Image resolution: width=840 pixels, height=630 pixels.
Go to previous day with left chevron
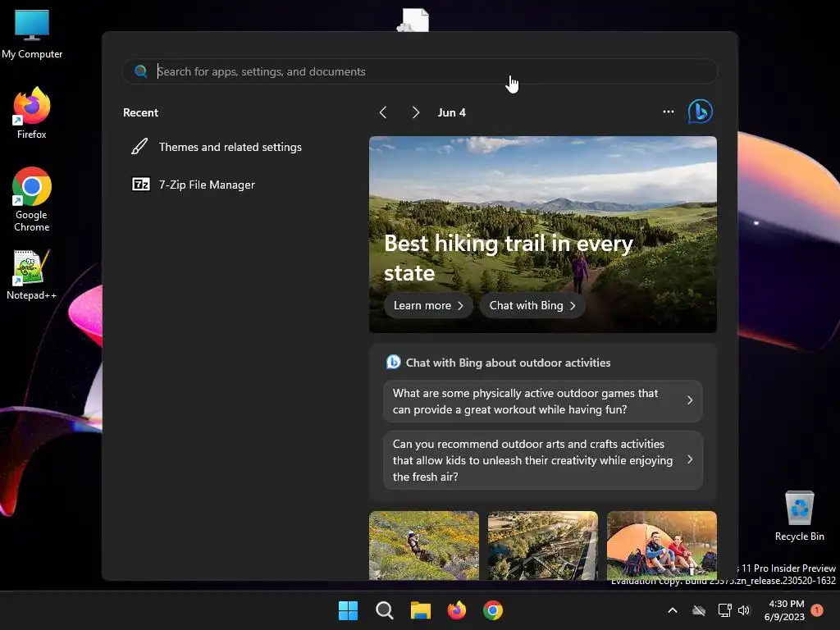[x=383, y=112]
